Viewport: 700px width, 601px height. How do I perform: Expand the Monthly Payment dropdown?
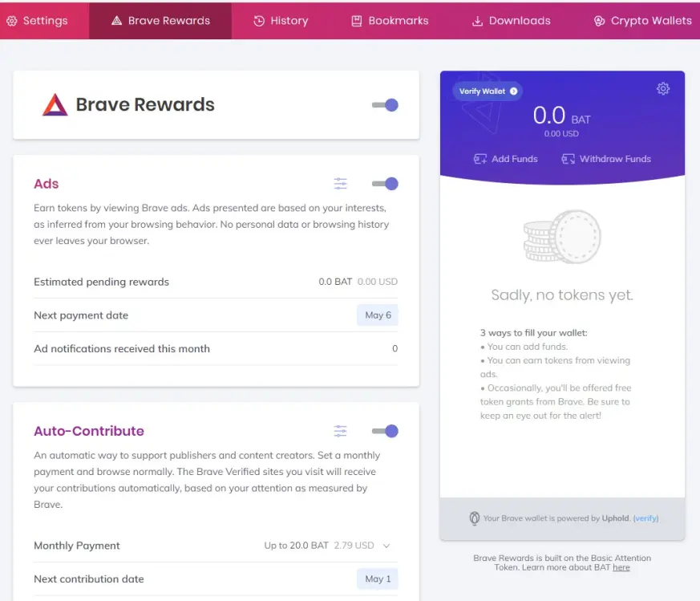(x=327, y=546)
